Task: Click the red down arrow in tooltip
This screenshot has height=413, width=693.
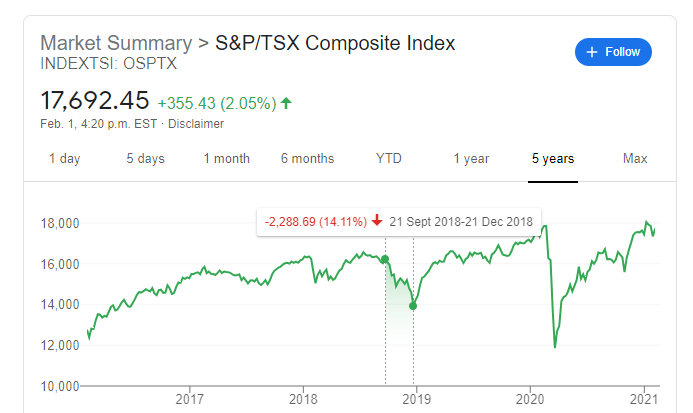Action: 376,221
